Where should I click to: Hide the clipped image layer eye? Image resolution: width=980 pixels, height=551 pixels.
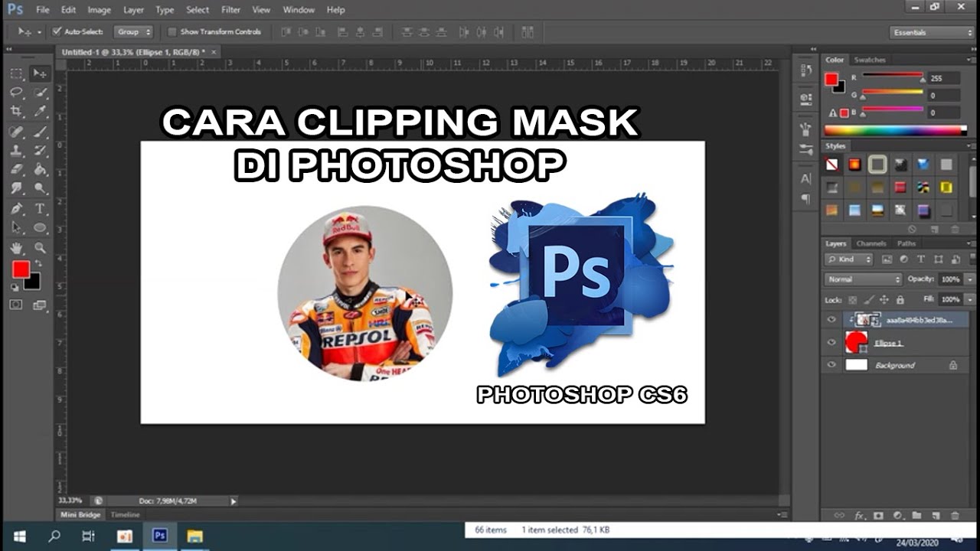pyautogui.click(x=831, y=320)
